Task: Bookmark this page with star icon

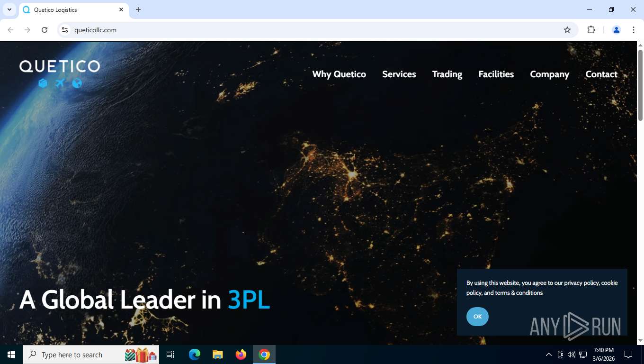Action: point(567,30)
